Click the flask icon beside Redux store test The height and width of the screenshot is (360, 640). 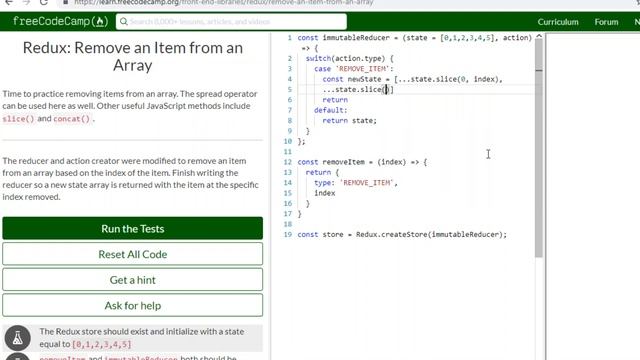pos(18,338)
